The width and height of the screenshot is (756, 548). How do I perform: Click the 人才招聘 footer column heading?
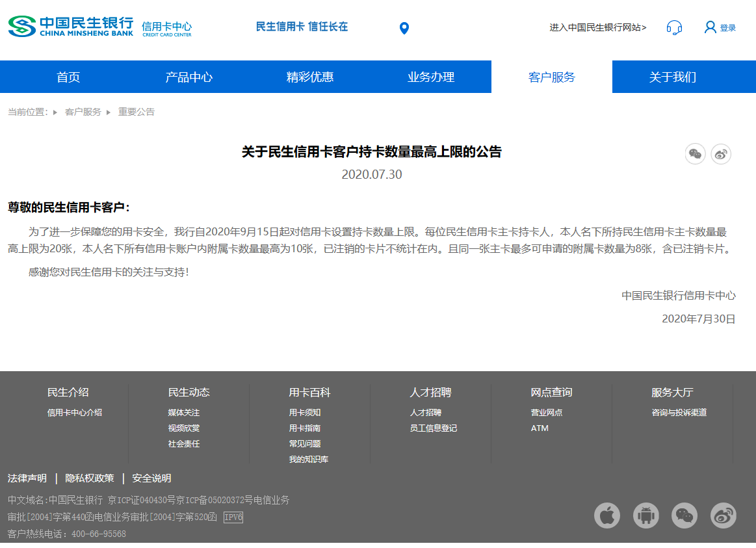430,393
